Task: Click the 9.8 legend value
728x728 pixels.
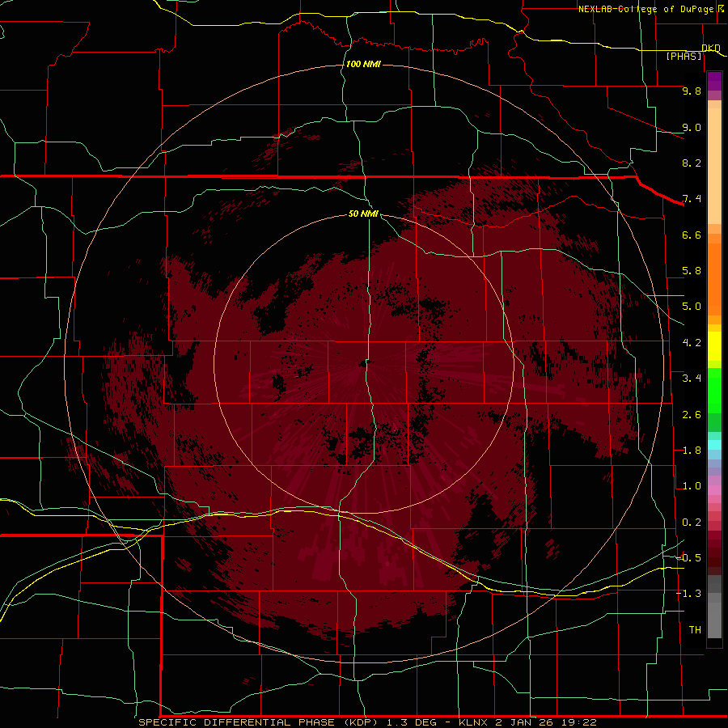Action: tap(692, 91)
